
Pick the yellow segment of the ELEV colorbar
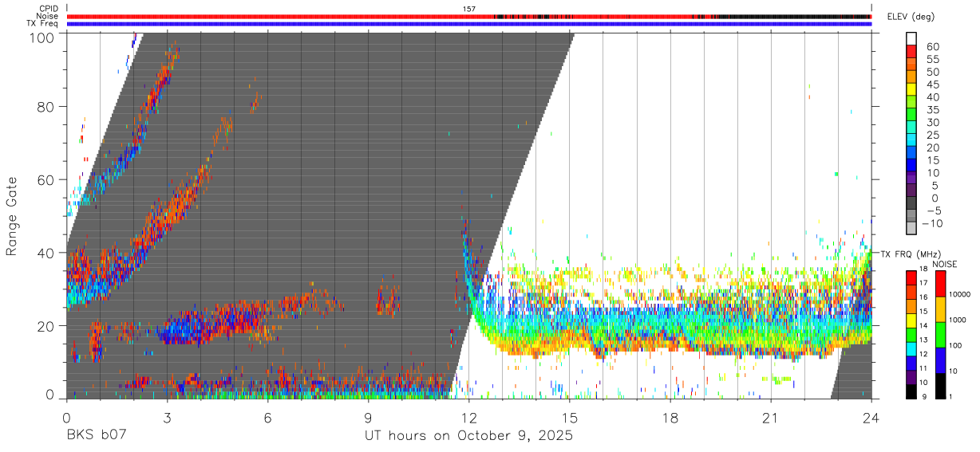coord(911,89)
